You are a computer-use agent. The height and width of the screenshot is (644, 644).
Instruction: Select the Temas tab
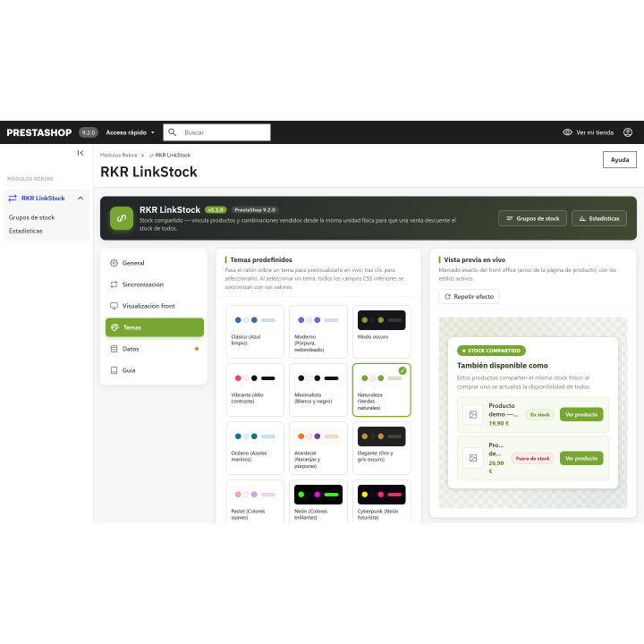[x=155, y=327]
